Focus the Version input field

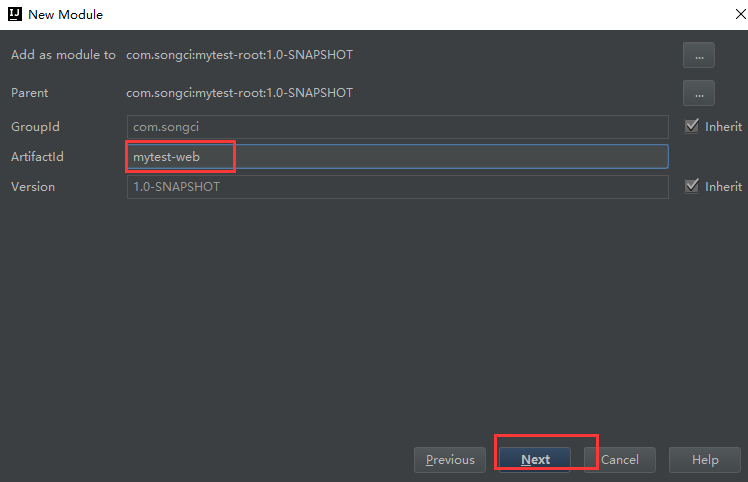397,187
